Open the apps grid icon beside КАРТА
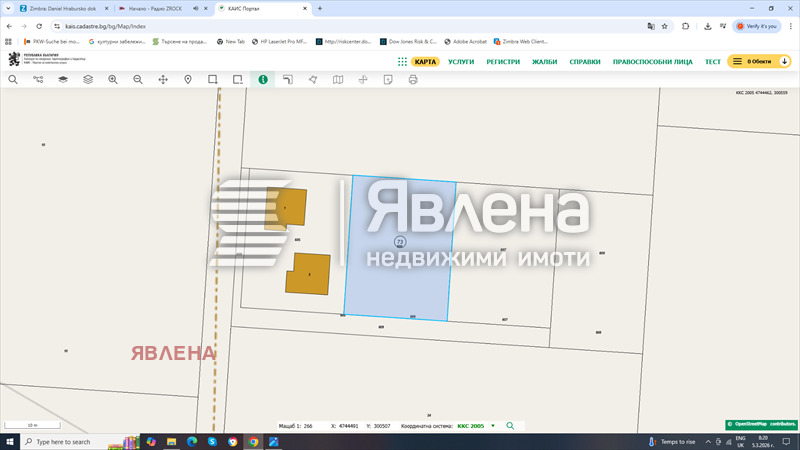 pyautogui.click(x=402, y=62)
